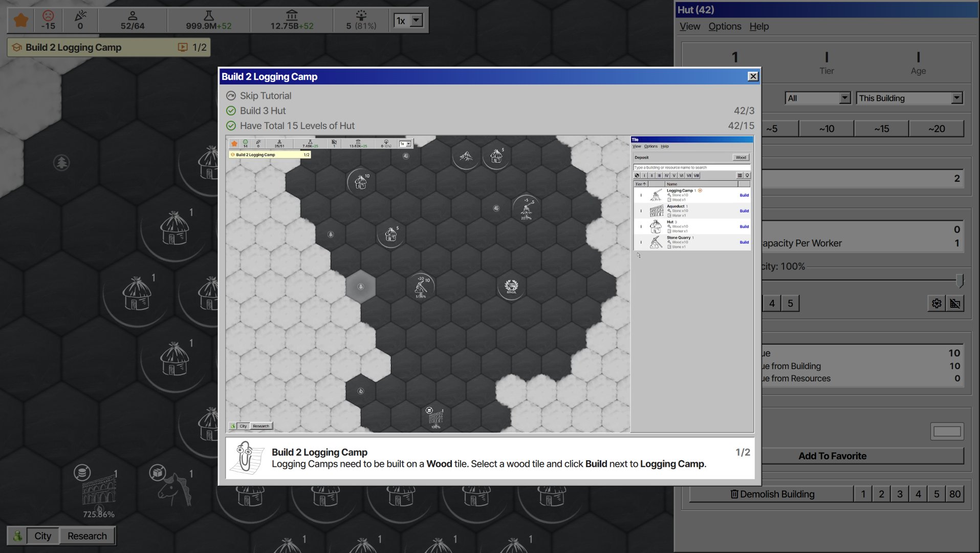Viewport: 980px width, 553px height.
Task: Click the science flask resource icon
Action: [209, 15]
